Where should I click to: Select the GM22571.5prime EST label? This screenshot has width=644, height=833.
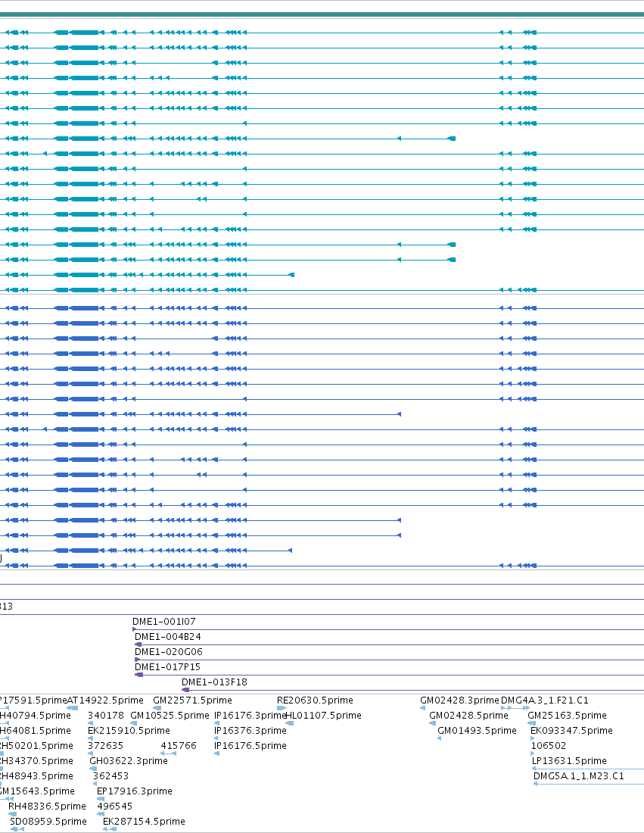pos(193,700)
